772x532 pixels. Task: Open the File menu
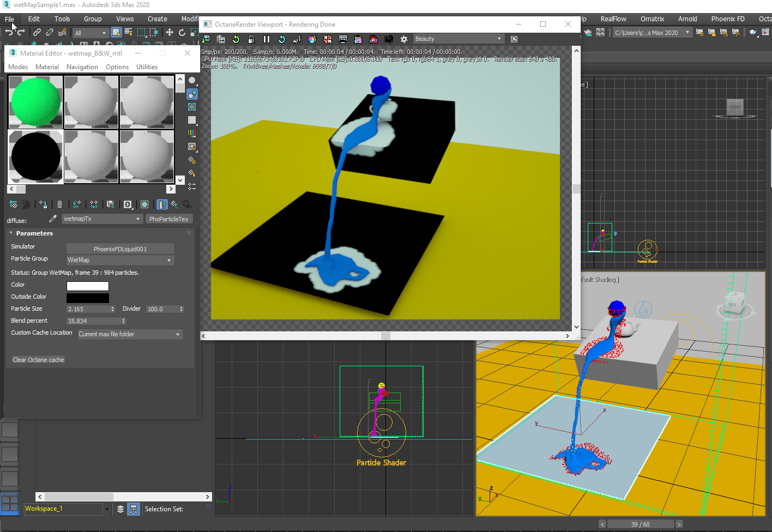point(10,19)
